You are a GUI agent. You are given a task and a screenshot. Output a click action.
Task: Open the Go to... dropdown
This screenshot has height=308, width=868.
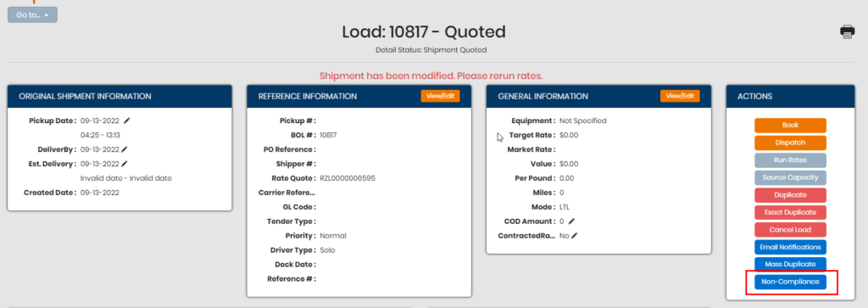click(x=33, y=15)
